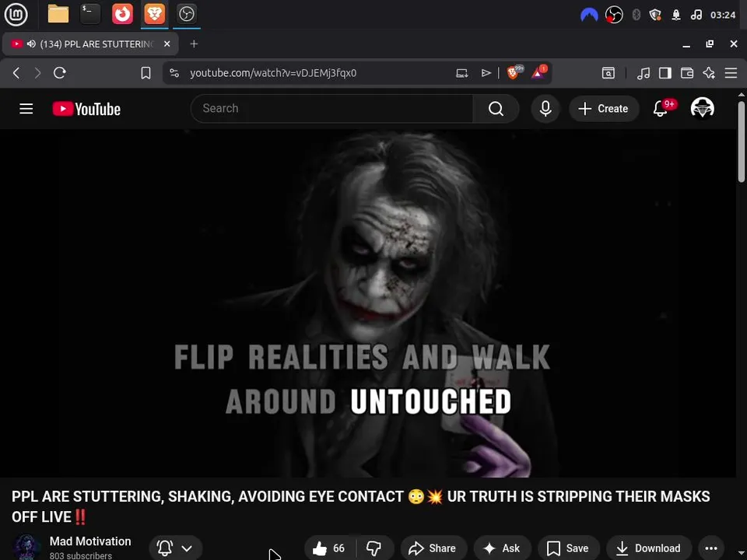The width and height of the screenshot is (747, 560).
Task: Open the Brave Rewards triangle icon
Action: click(538, 72)
